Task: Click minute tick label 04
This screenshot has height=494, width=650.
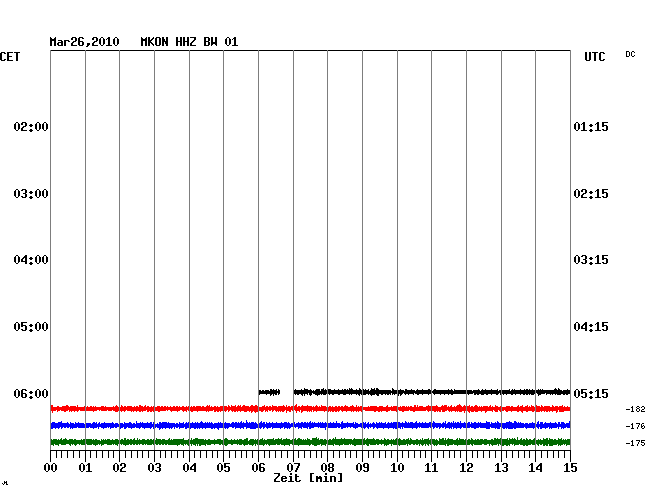Action: (x=189, y=468)
